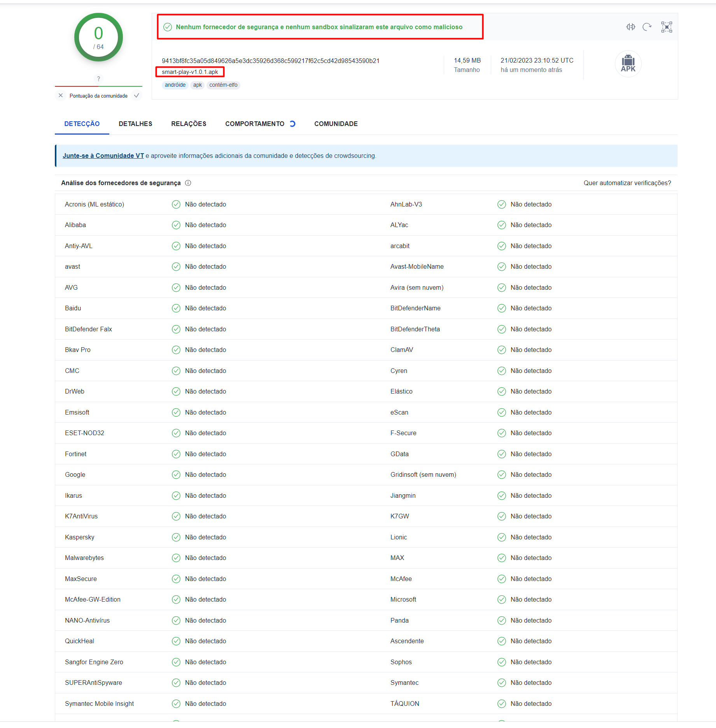This screenshot has height=728, width=716.
Task: Click the ClamAV result check icon
Action: [502, 350]
